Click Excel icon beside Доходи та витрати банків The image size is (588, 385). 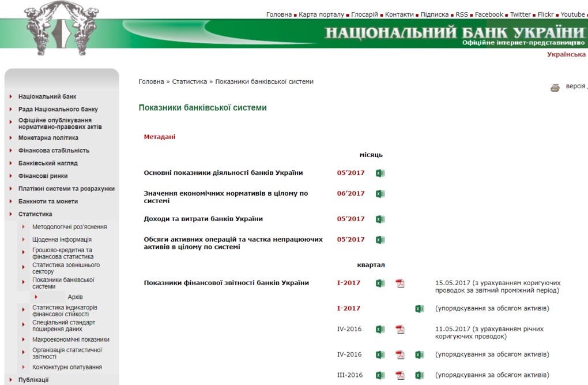point(379,219)
